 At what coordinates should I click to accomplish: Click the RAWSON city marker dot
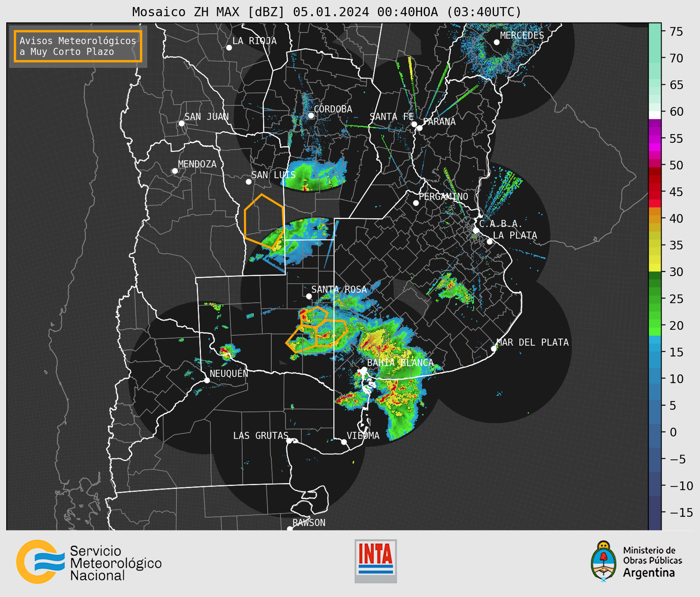[290, 529]
